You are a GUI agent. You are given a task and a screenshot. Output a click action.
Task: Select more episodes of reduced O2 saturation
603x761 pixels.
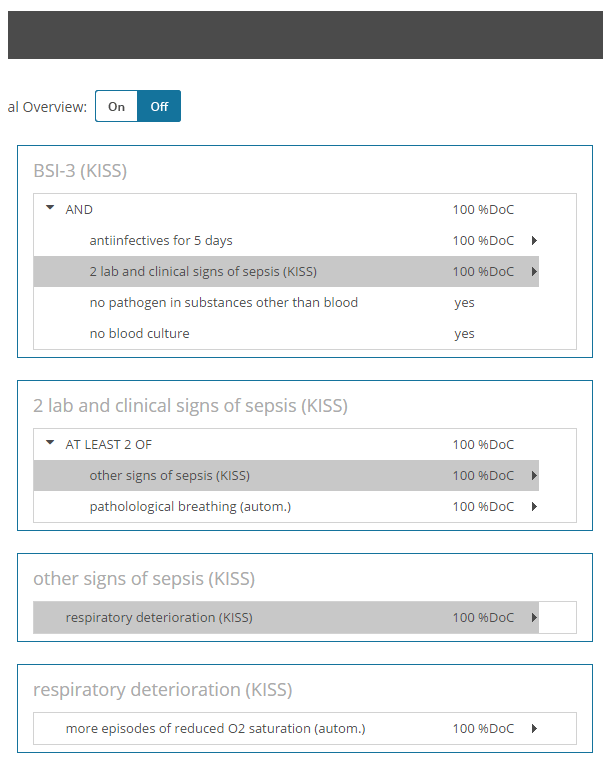(x=286, y=728)
